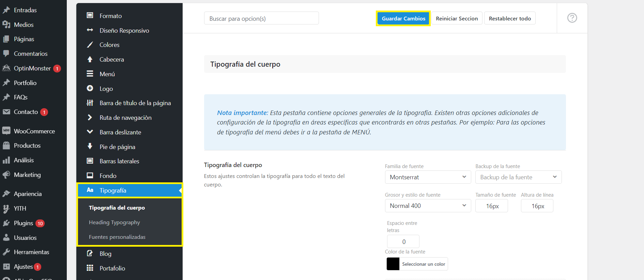644x280 pixels.
Task: Click the Plugins plug icon
Action: click(x=6, y=223)
